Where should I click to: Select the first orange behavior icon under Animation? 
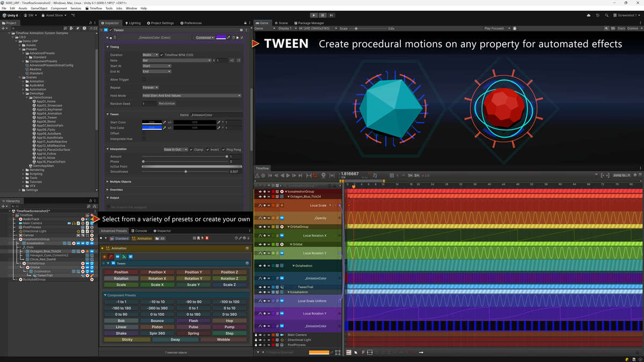[105, 256]
